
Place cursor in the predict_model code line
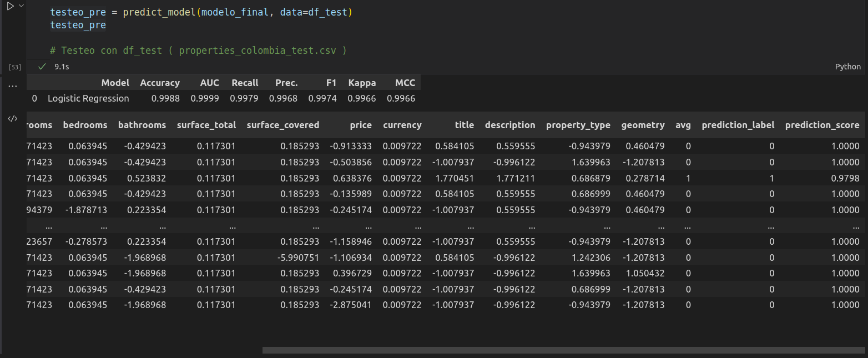(201, 12)
